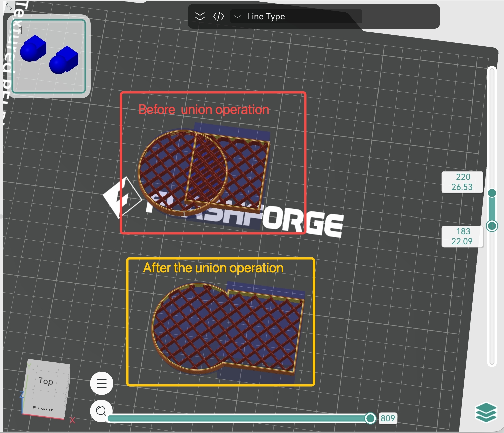Click the layer 220 height label 26.53

tap(462, 187)
